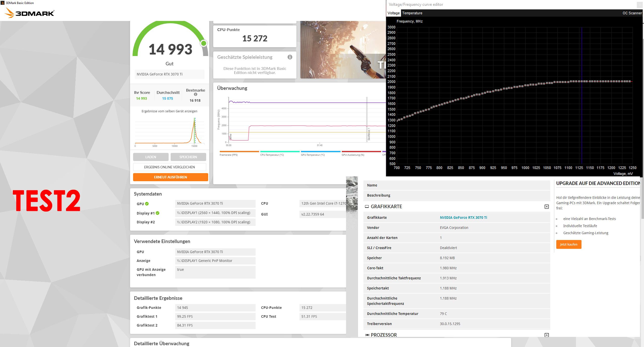644x347 pixels.
Task: Click ERNEUT AUSFÜHREN button
Action: [x=171, y=177]
